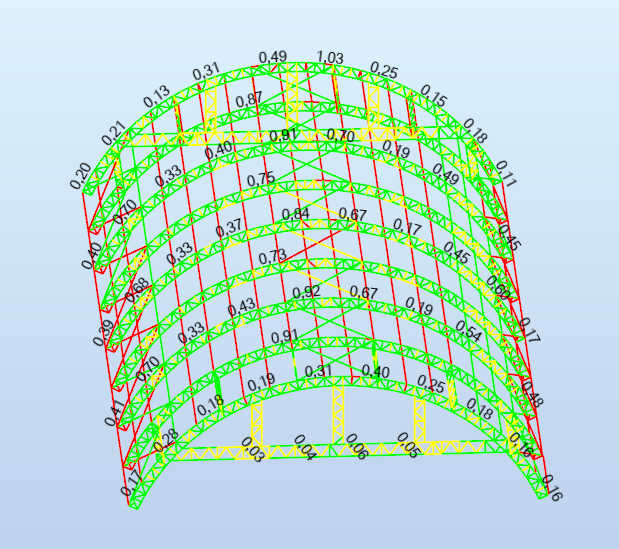The image size is (619, 549).
Task: Click the 0.11 label at upper right
Action: 507,172
